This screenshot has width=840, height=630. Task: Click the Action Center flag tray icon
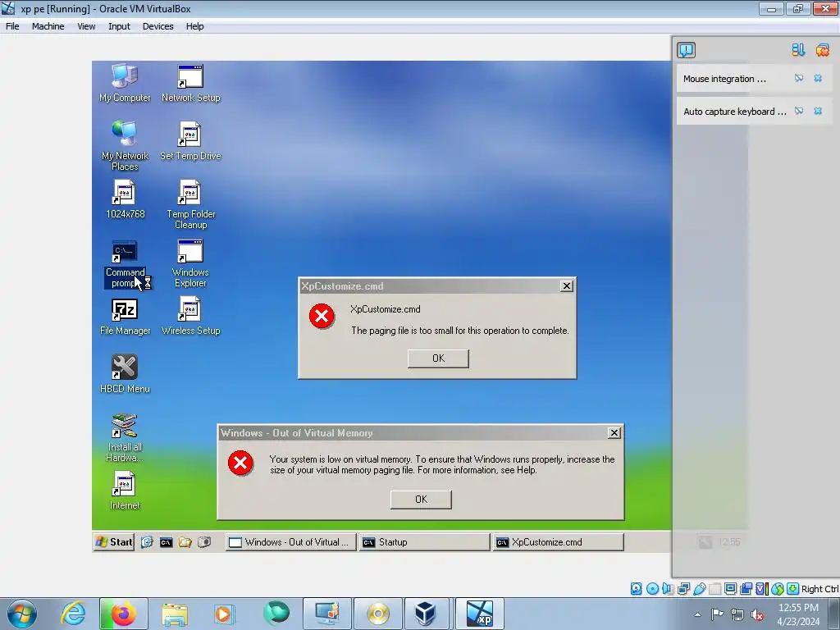(x=717, y=614)
